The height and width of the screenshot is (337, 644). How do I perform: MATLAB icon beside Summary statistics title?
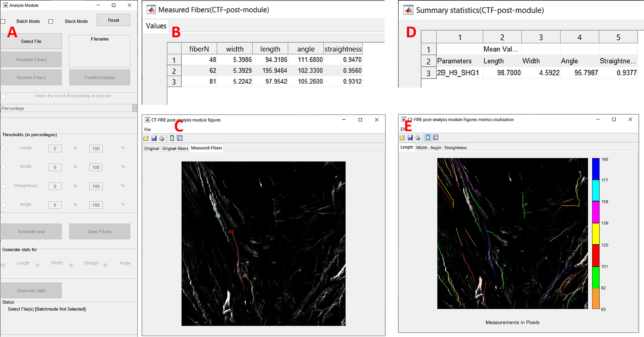[x=408, y=10]
